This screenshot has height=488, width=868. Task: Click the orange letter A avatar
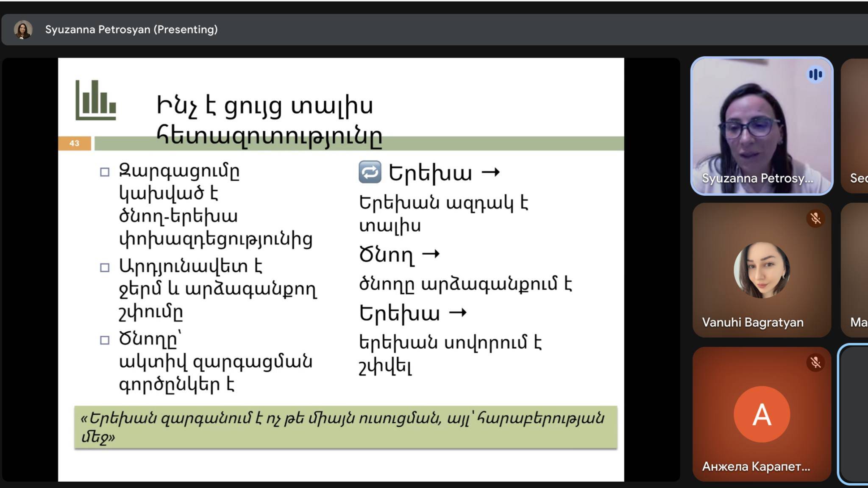[762, 414]
